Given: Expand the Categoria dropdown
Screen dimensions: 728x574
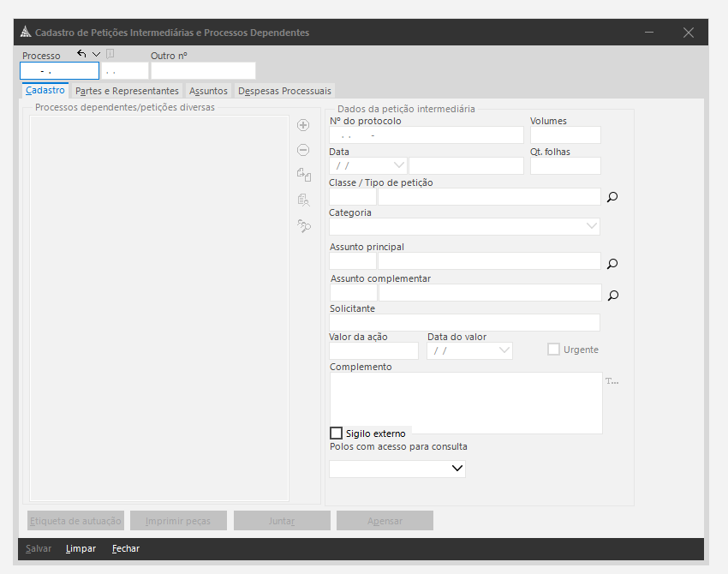Looking at the screenshot, I should click(592, 227).
